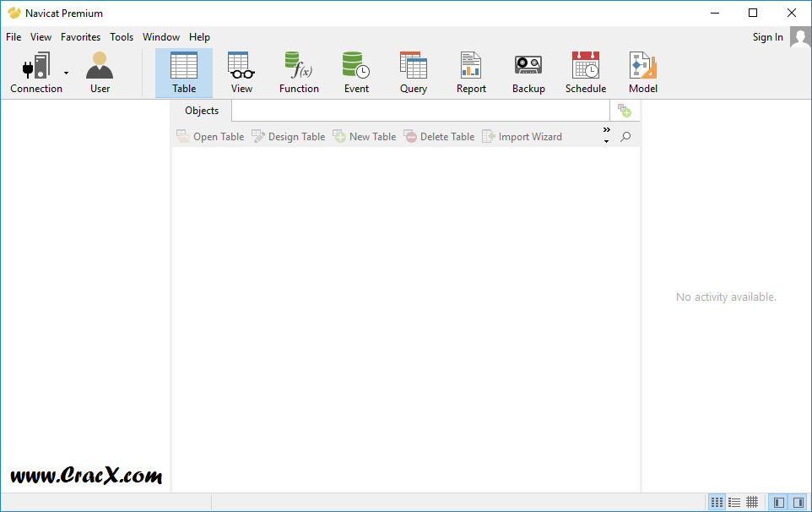Open the Backup section
Viewport: 812px width, 512px height.
[528, 73]
